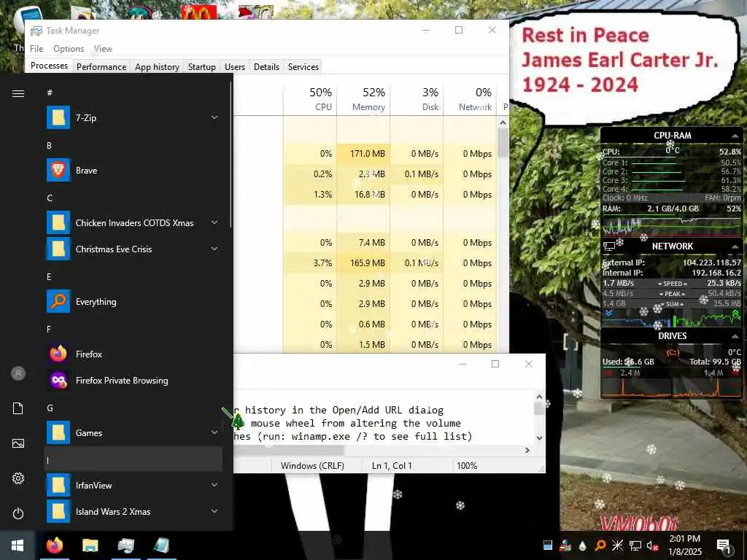Click the Everything magnifier tray icon

click(600, 545)
